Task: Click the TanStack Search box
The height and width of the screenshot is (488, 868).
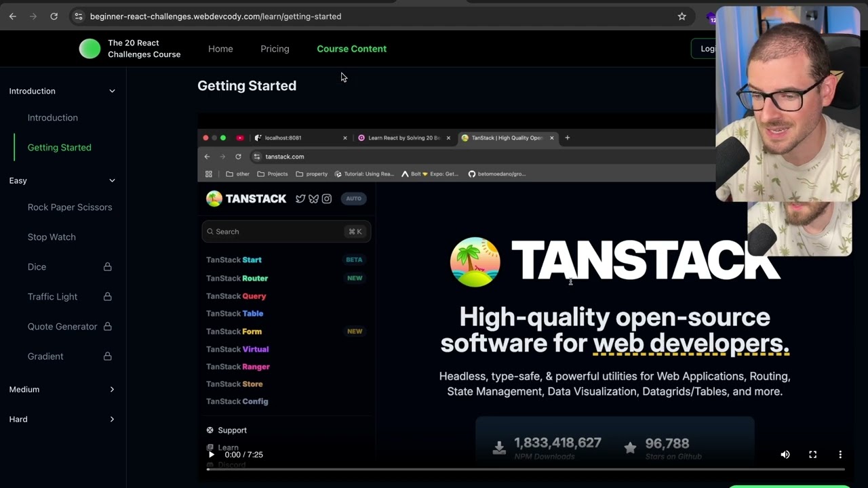Action: pos(286,232)
